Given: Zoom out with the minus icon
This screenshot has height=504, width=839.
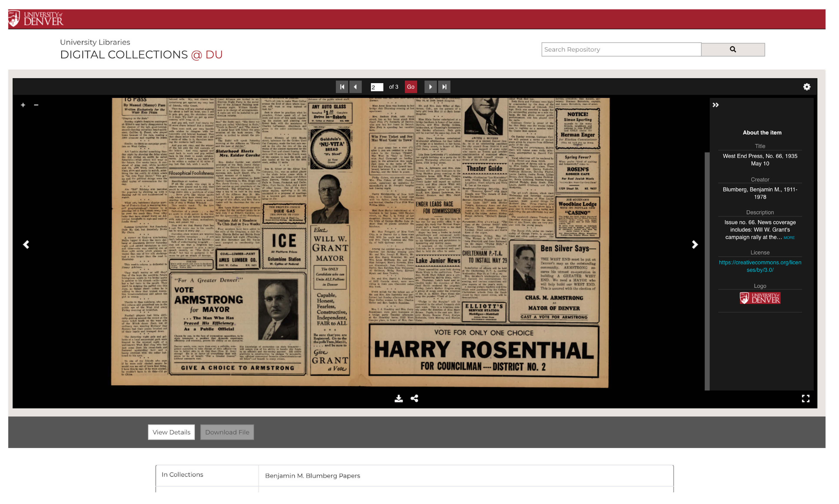Looking at the screenshot, I should [36, 105].
